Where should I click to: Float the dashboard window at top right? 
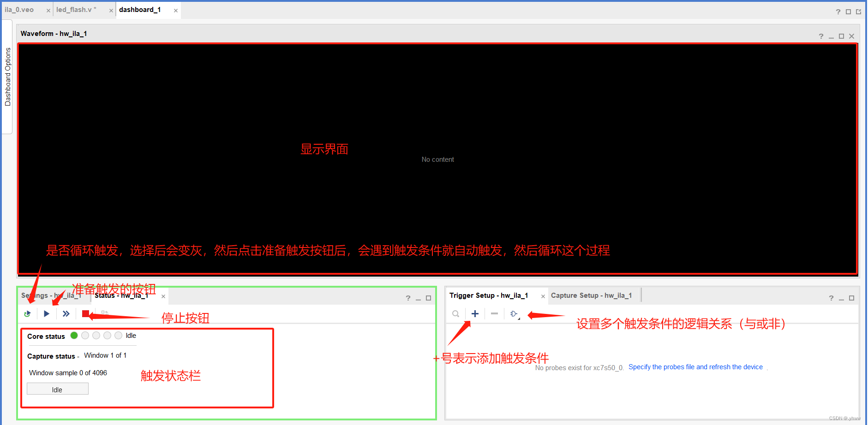858,12
